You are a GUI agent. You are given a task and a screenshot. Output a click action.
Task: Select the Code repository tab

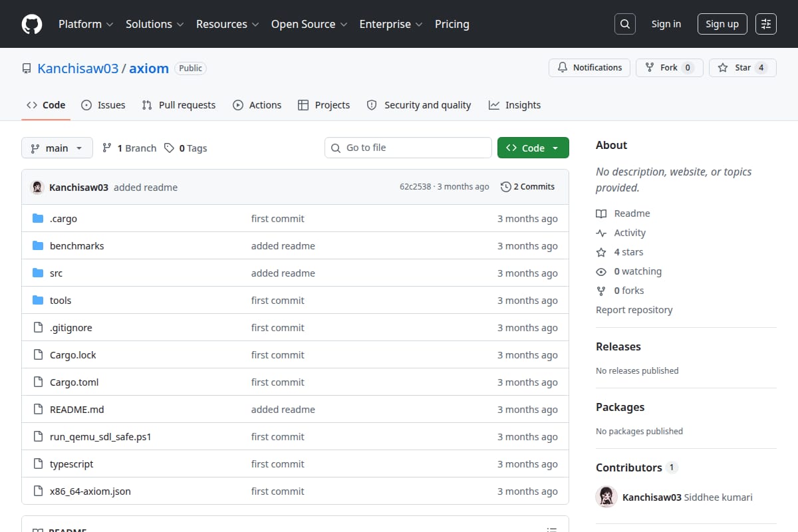pos(46,105)
